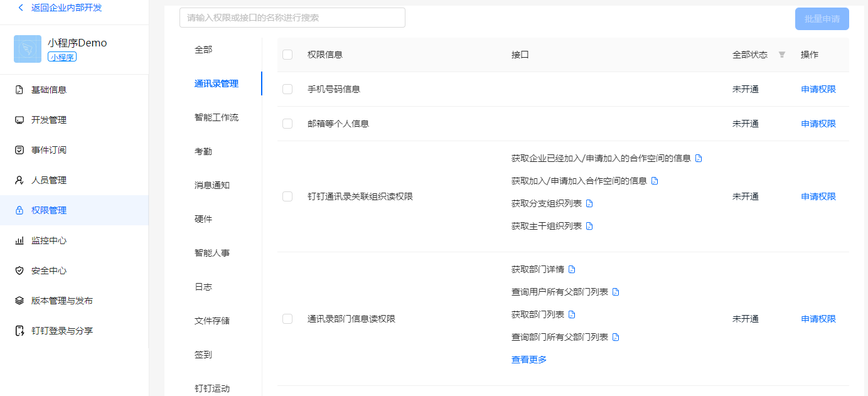Click the 查询用户所有父部门列表 interface text
Viewport: 868px width, 396px height.
coord(560,292)
